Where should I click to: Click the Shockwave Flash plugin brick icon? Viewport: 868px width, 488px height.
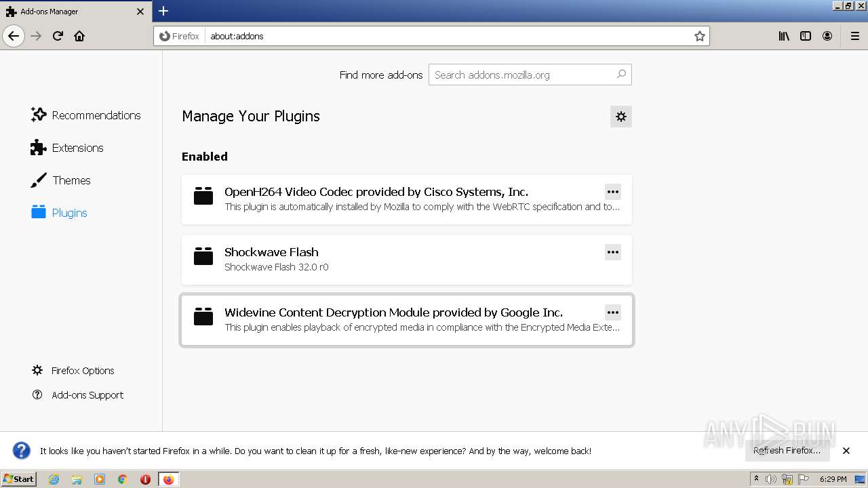pos(203,256)
